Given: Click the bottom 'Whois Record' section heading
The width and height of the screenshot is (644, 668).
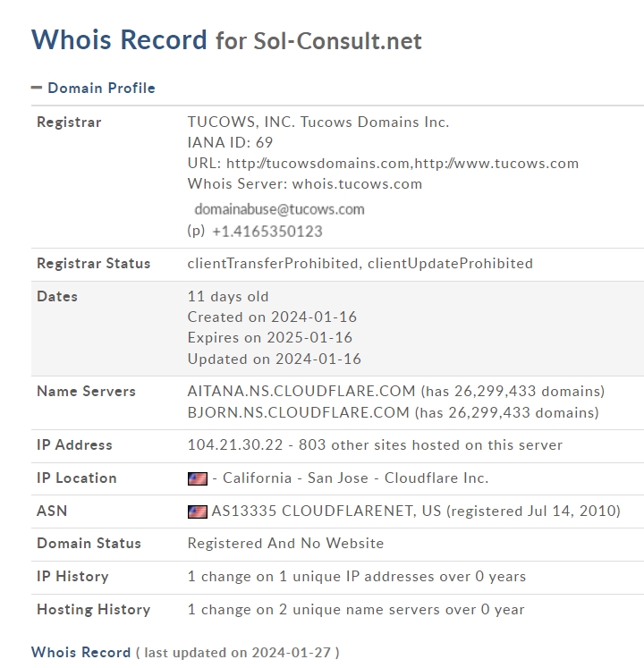Looking at the screenshot, I should (x=81, y=652).
